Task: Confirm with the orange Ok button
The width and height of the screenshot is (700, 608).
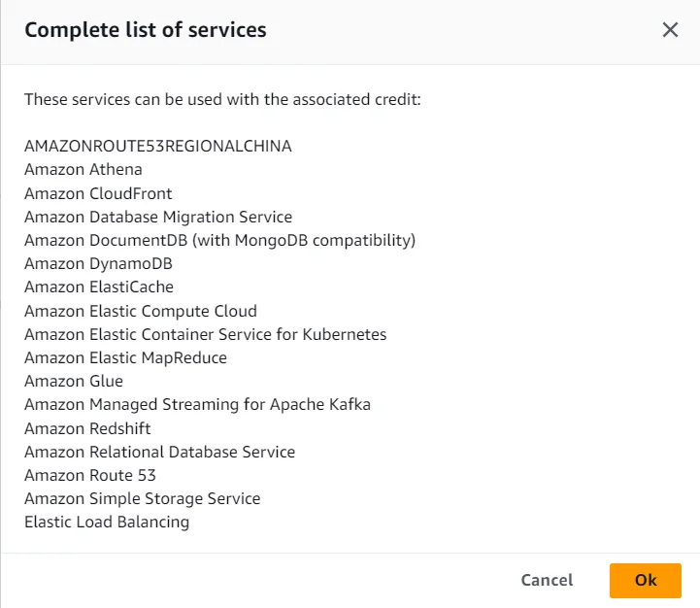Action: pos(645,580)
